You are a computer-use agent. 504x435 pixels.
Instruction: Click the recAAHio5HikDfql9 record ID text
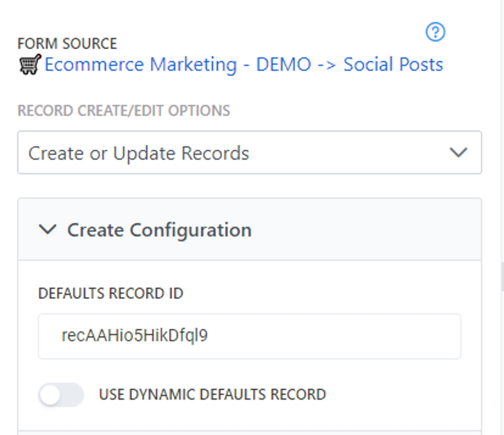pyautogui.click(x=134, y=335)
